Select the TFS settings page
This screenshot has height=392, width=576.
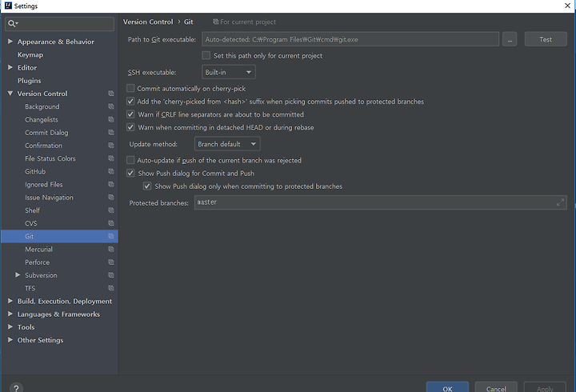30,288
